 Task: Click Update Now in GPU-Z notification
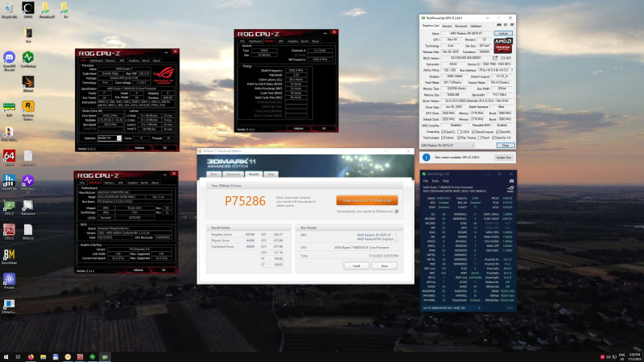coord(504,157)
